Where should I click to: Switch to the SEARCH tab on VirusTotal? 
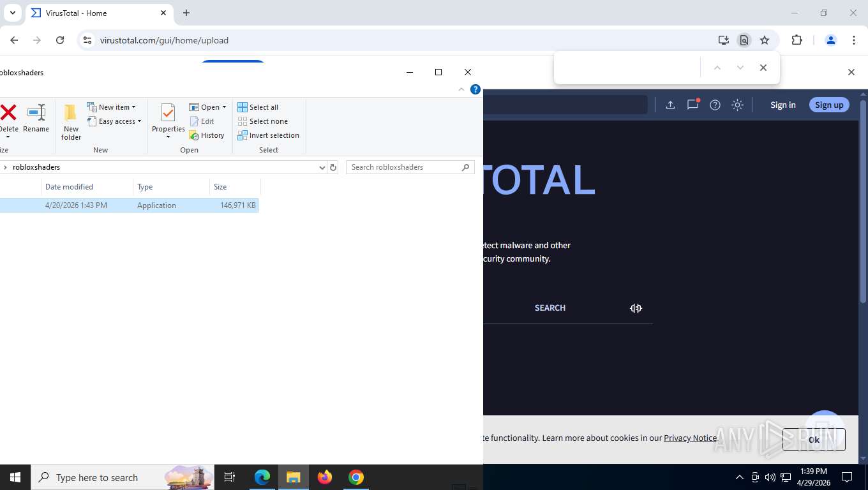tap(550, 308)
